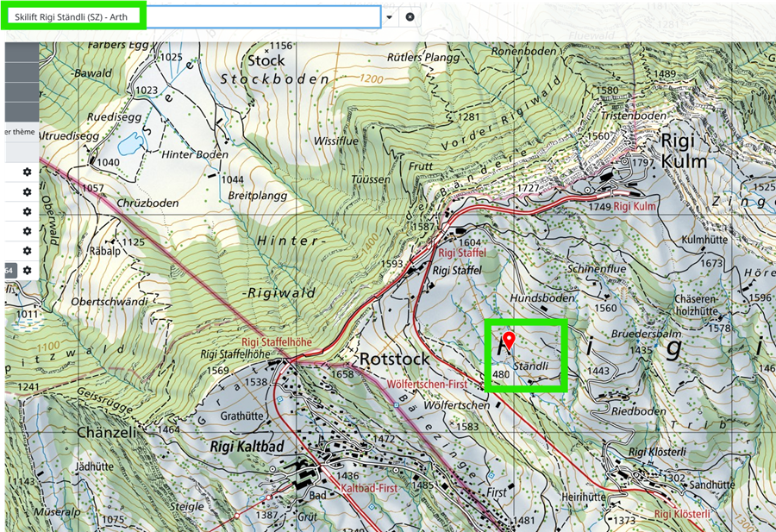Expand the fourth dark sidebar section

(x=21, y=112)
